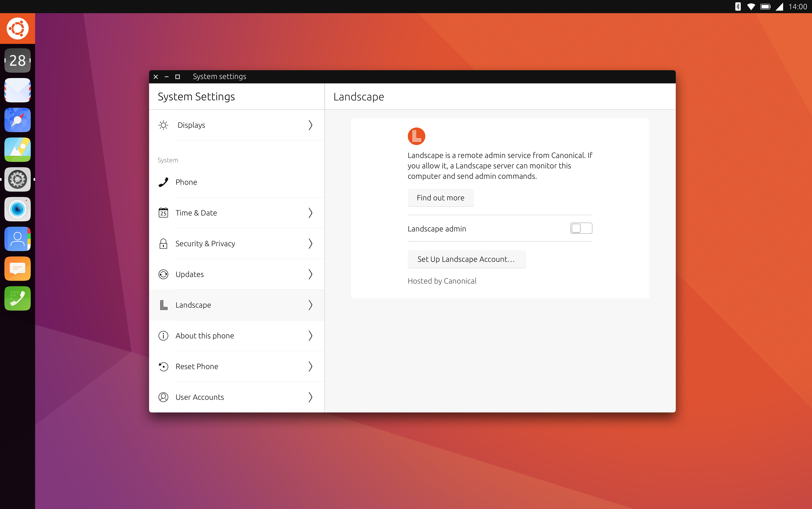Click the Landscape L icon in sidebar
Viewport: 812px width, 509px height.
coord(163,305)
